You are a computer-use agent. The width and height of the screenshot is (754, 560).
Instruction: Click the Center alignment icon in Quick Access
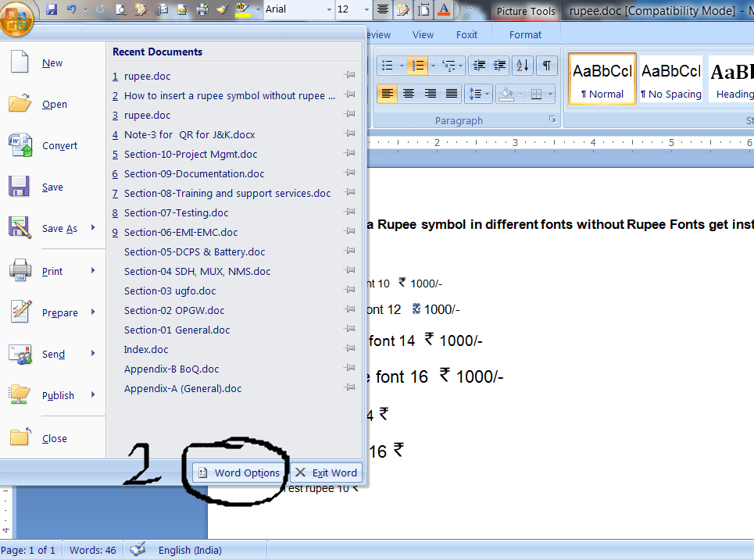coord(383,9)
